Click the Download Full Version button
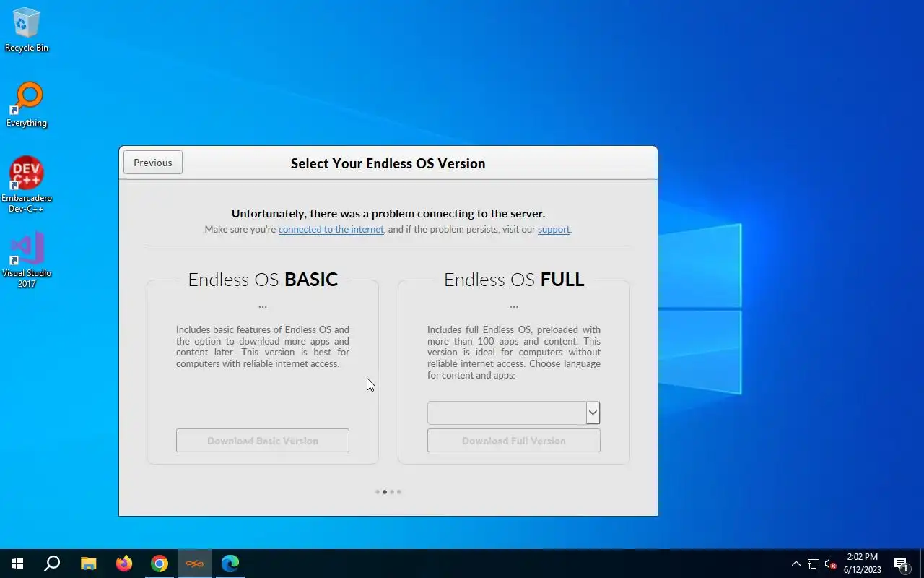The image size is (924, 578). click(514, 441)
